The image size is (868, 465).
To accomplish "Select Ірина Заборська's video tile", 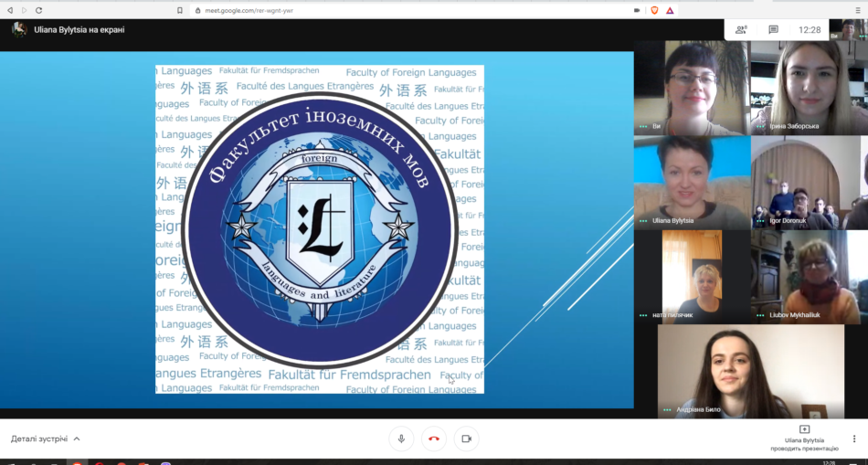I will (x=808, y=88).
